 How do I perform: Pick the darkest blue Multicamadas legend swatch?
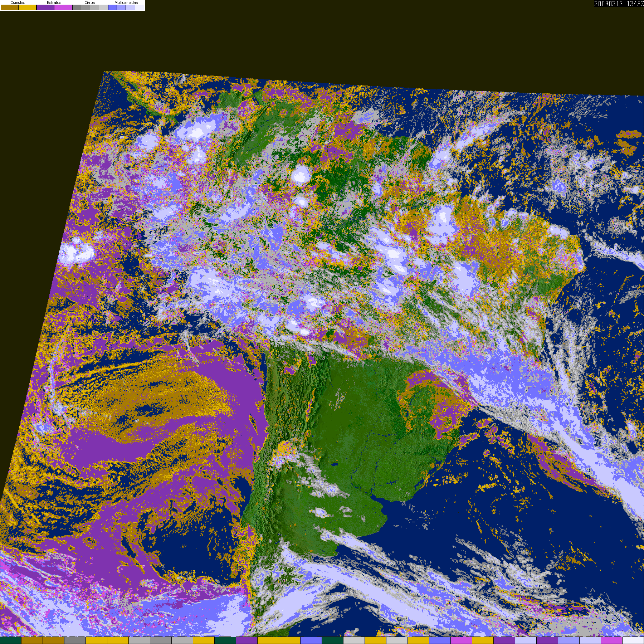[112, 7]
